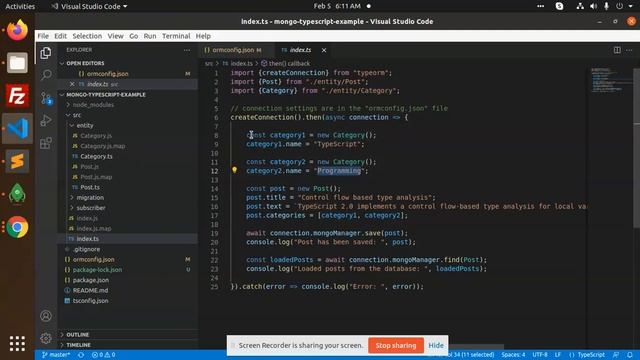640x360 pixels.
Task: Select the index.ts editor tab
Action: pyautogui.click(x=301, y=50)
